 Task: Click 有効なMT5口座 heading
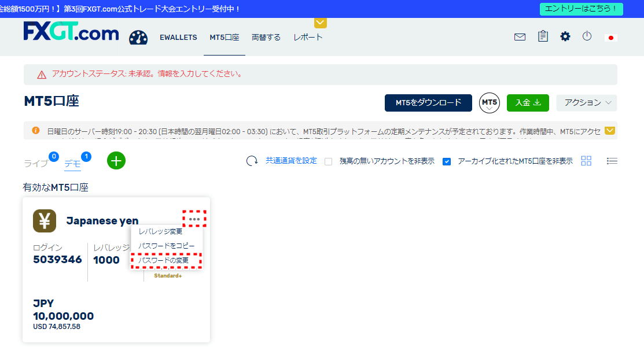tap(56, 187)
